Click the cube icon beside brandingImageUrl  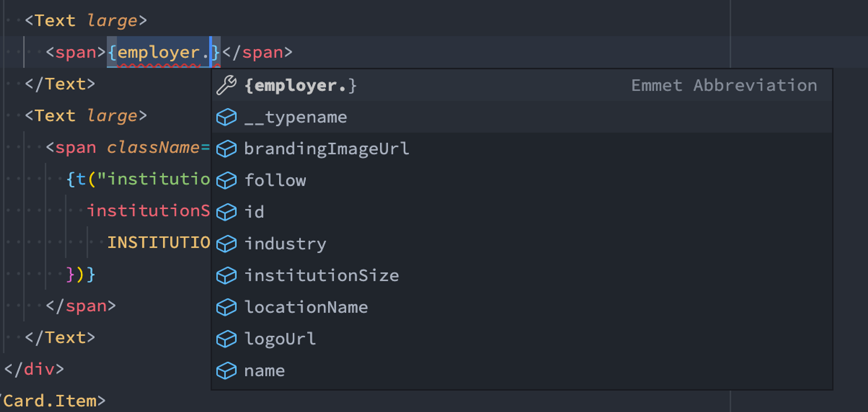[226, 149]
